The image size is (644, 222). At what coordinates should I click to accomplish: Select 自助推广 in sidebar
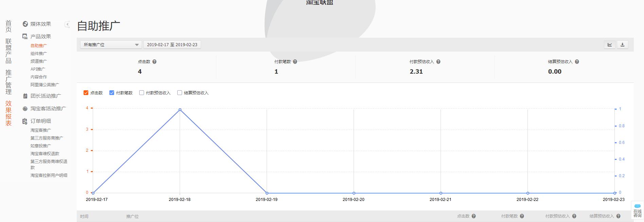coord(39,45)
